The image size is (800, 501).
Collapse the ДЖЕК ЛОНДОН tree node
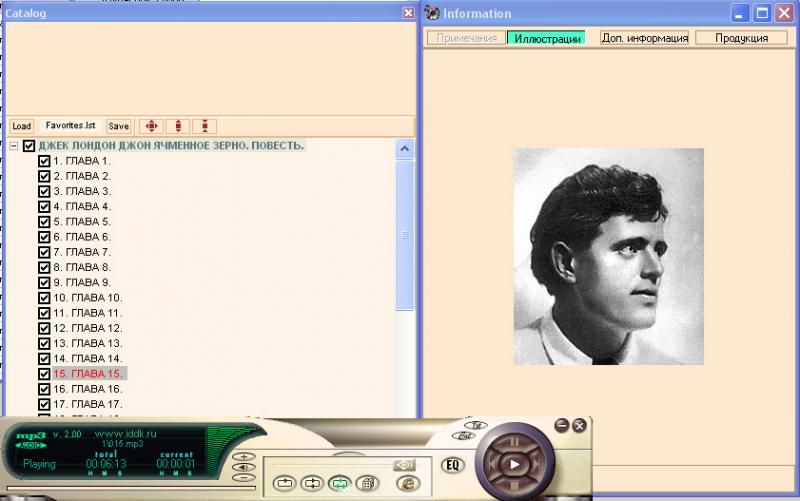tap(14, 146)
